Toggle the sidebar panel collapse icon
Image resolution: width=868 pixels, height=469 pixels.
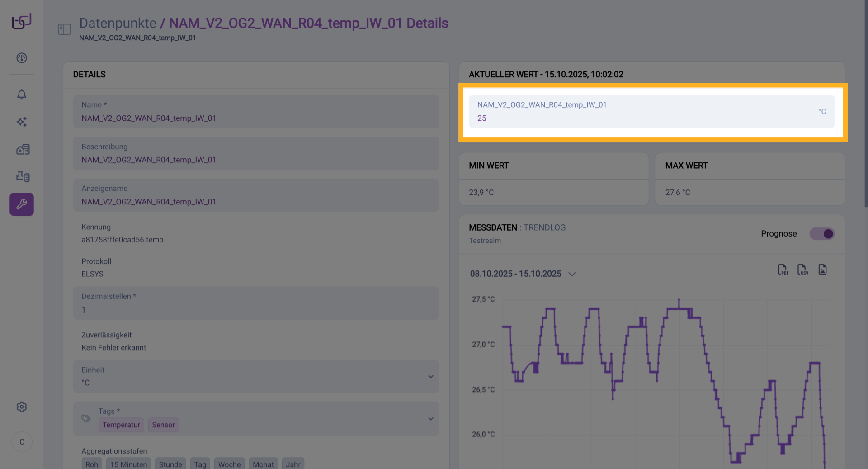(65, 29)
